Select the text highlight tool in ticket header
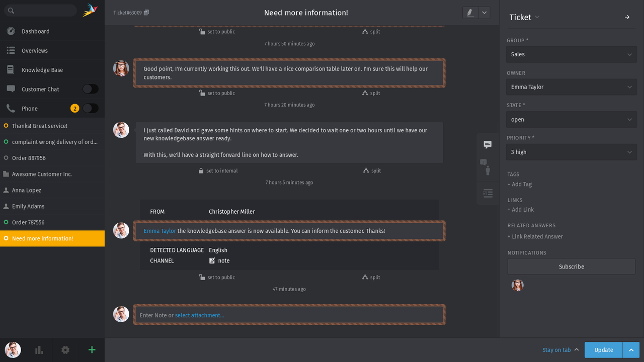The height and width of the screenshot is (362, 644). coord(469,13)
